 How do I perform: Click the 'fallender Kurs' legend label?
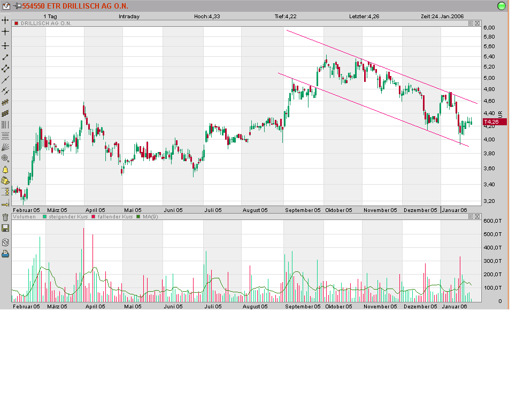(115, 217)
